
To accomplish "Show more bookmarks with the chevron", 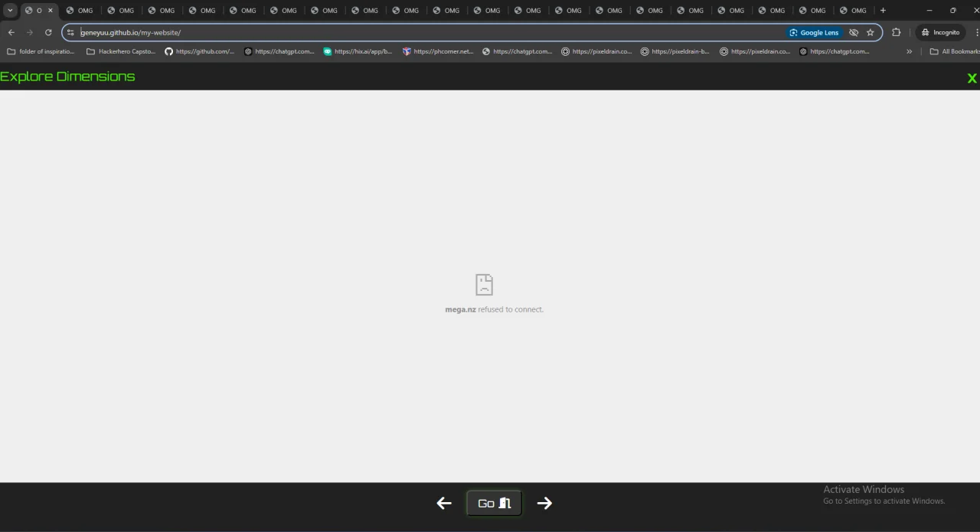I will (x=909, y=51).
